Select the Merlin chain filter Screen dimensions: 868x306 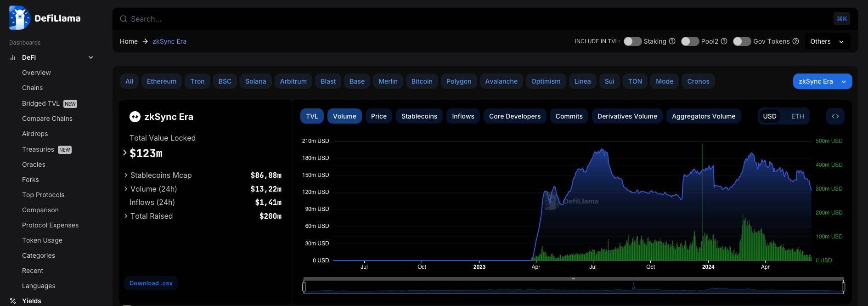[x=388, y=81]
